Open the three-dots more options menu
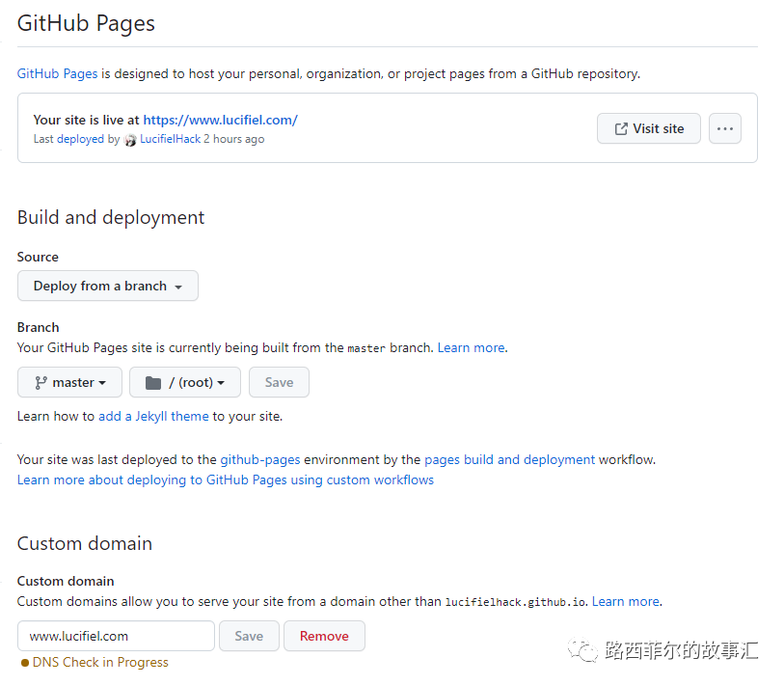 pyautogui.click(x=724, y=128)
